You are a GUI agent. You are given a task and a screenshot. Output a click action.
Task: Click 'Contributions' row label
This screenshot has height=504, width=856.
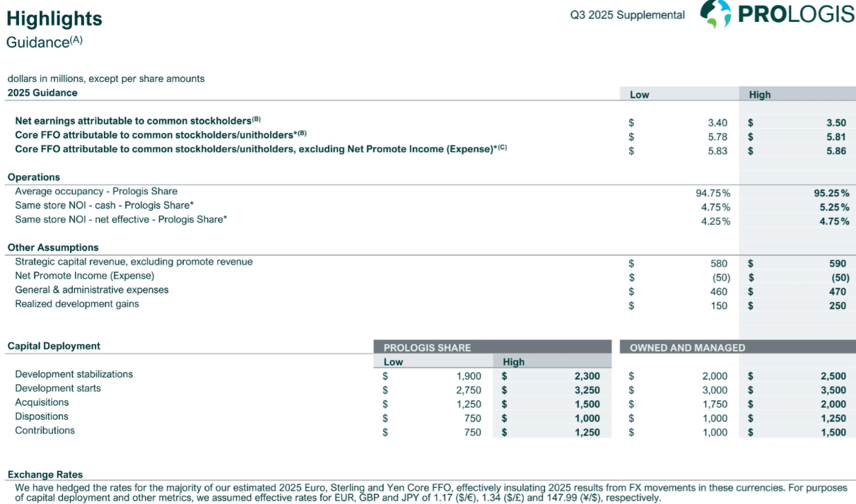click(45, 430)
